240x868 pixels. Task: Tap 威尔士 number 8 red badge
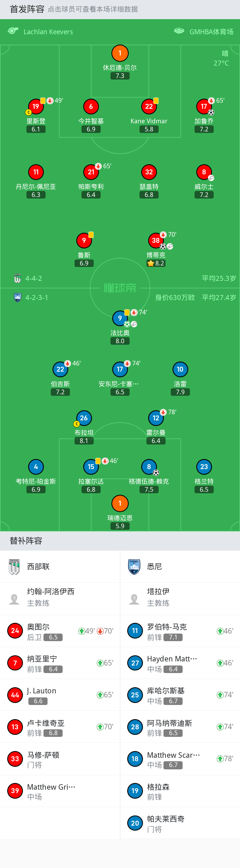204,172
